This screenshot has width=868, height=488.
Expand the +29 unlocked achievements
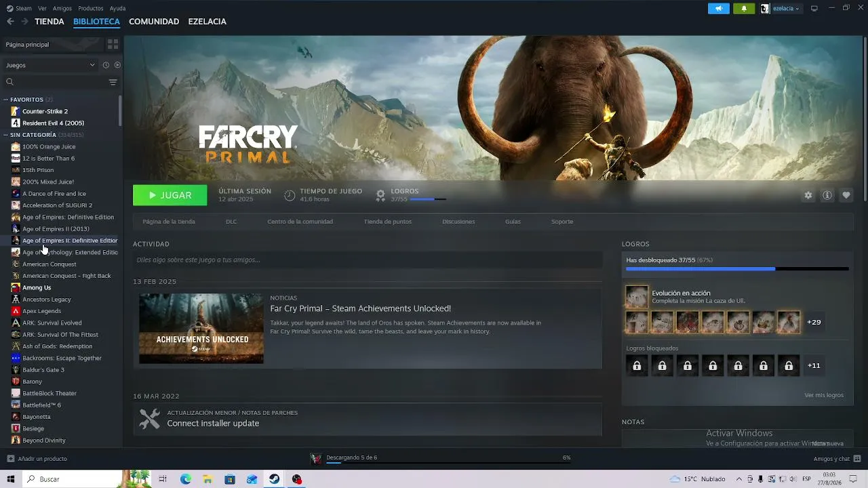814,322
